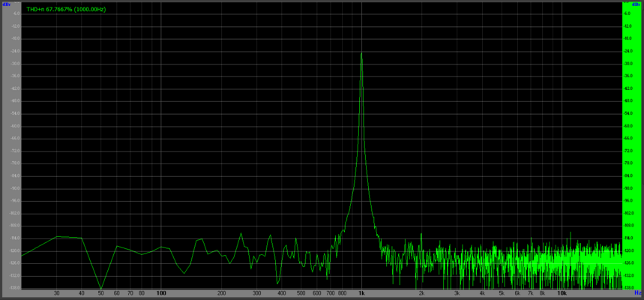Screen dimensions: 644x300
Task: Click -54.0 on the green right axis
Action: (627, 113)
